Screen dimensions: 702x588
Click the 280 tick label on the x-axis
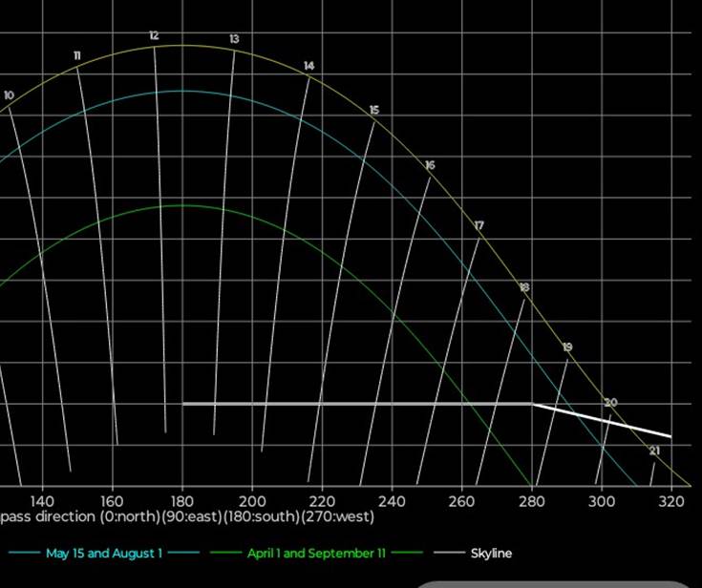(531, 501)
